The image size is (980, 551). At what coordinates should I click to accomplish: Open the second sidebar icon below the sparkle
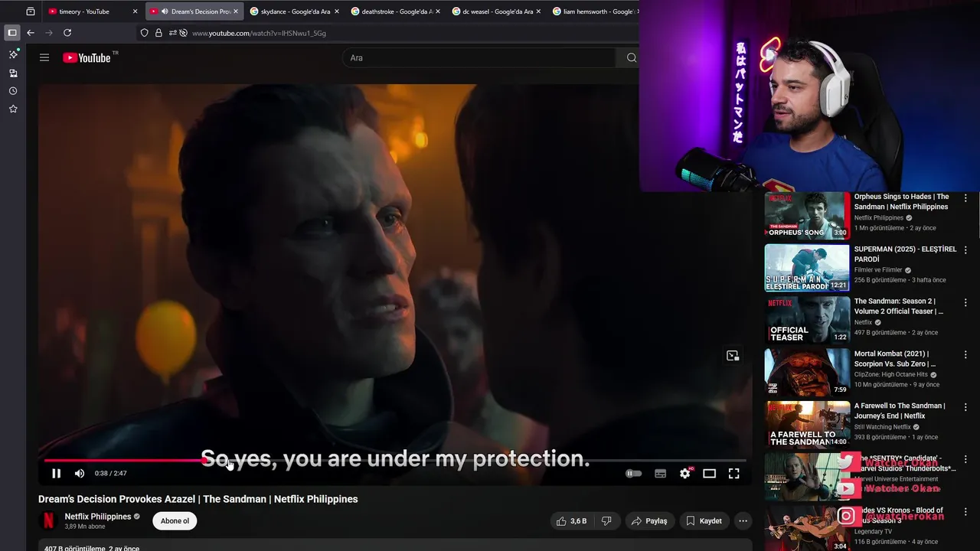click(x=13, y=73)
